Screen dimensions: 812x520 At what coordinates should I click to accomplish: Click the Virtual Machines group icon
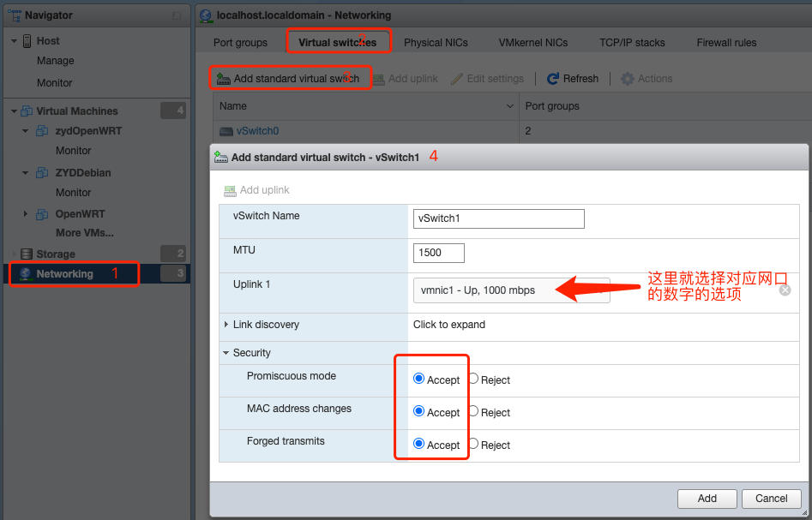click(x=27, y=111)
